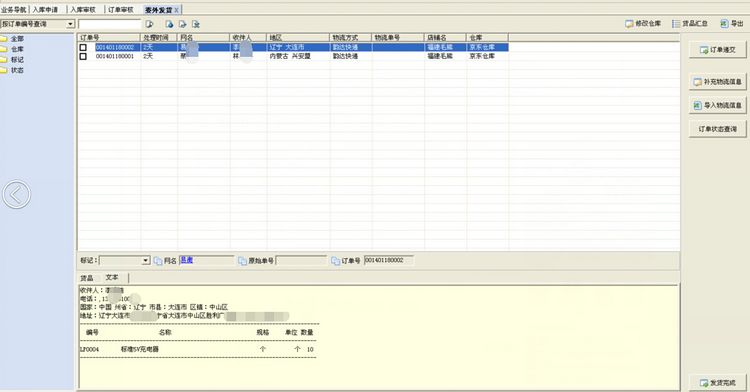Click the 导出 export icon
This screenshot has height=392, width=750.
pyautogui.click(x=725, y=23)
